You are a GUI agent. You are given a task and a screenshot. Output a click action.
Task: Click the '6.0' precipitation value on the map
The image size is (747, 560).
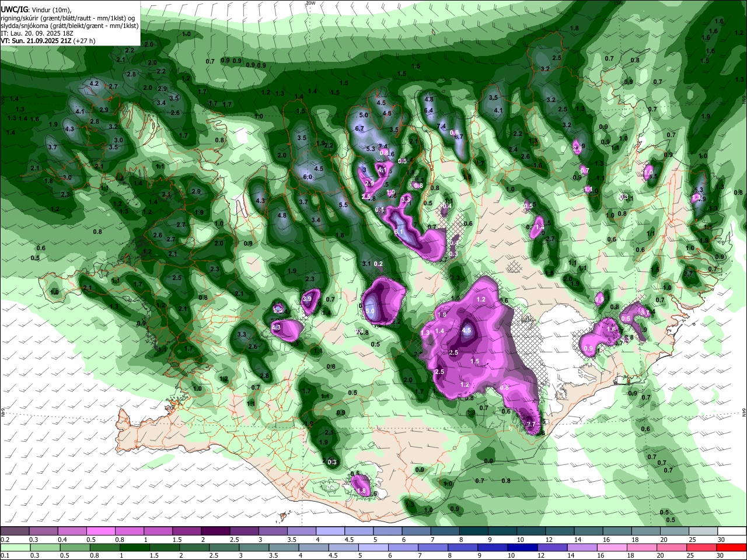tap(308, 177)
